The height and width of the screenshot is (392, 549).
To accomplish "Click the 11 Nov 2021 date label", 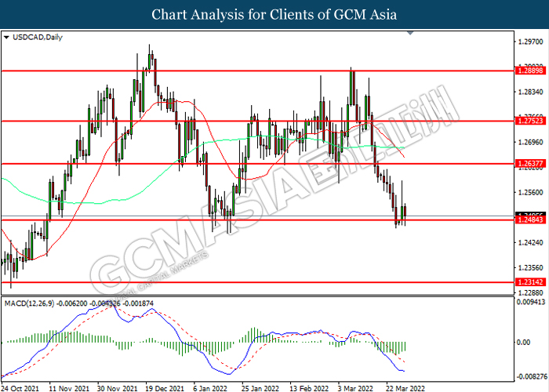I will [69, 388].
